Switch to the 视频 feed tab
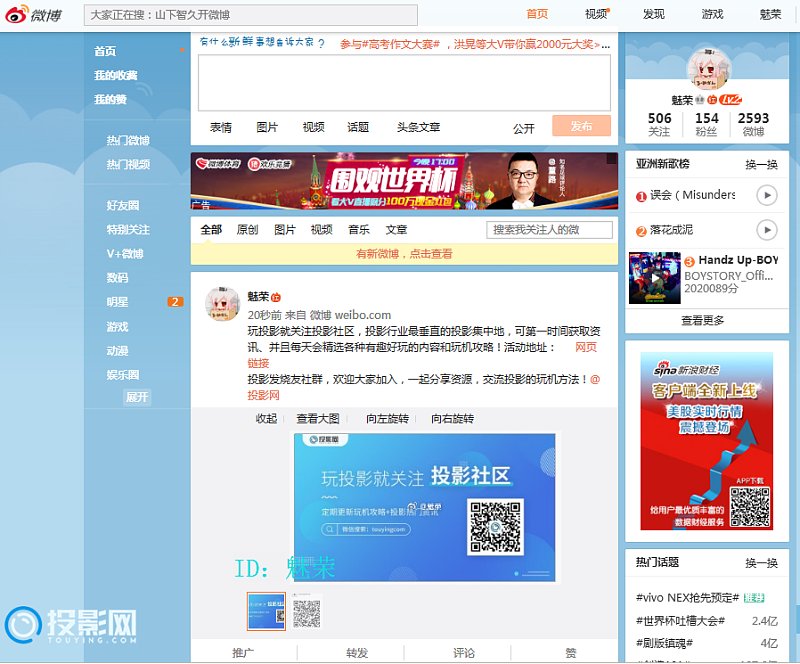 321,230
